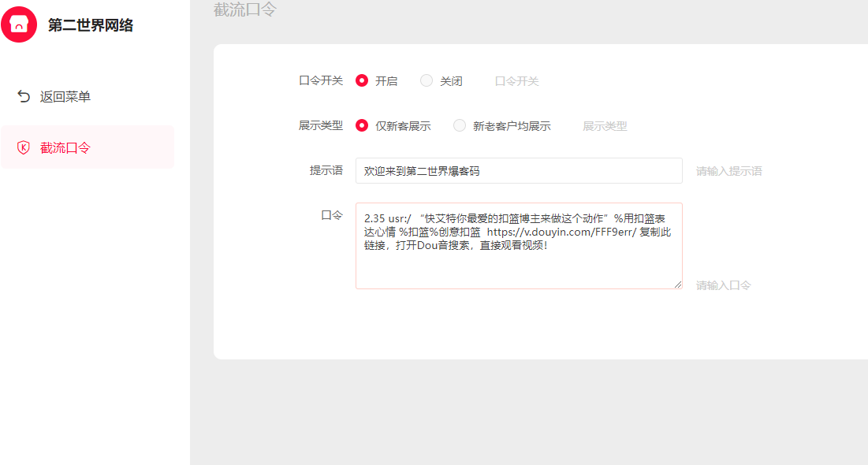This screenshot has width=868, height=465.
Task: Click the 截流口令 page heading
Action: pyautogui.click(x=245, y=10)
